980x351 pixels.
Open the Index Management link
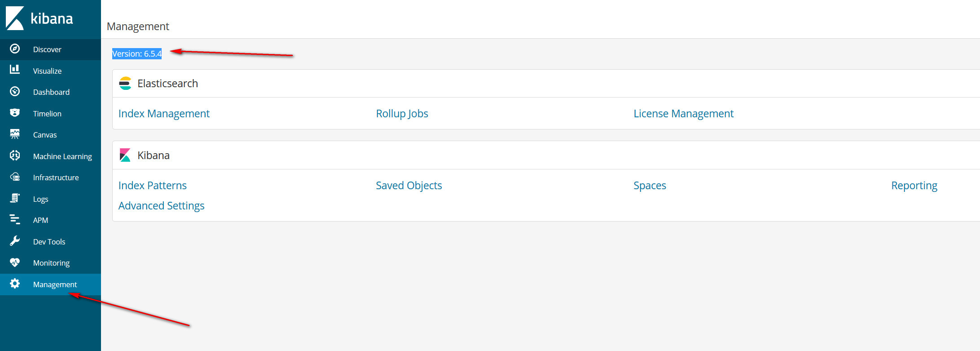(164, 114)
